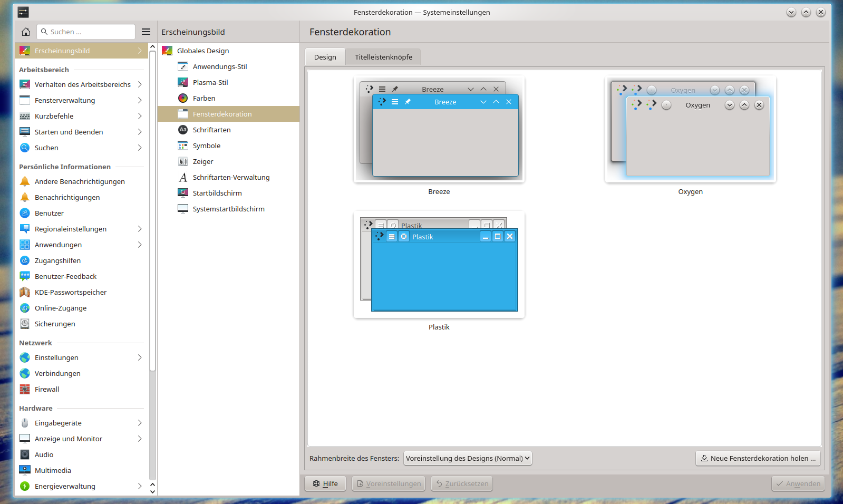The image size is (843, 504).
Task: Open the Online-Zugänge icon
Action: coord(25,308)
